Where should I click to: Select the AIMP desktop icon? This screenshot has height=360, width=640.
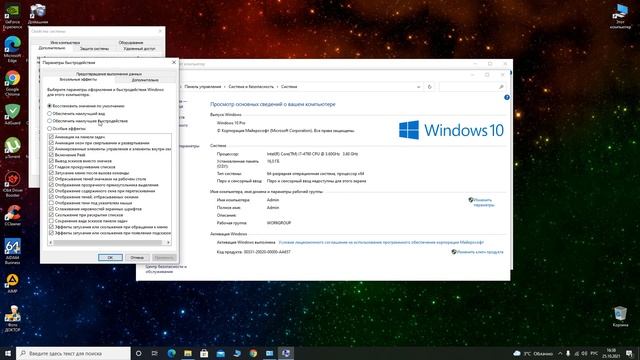pyautogui.click(x=12, y=283)
